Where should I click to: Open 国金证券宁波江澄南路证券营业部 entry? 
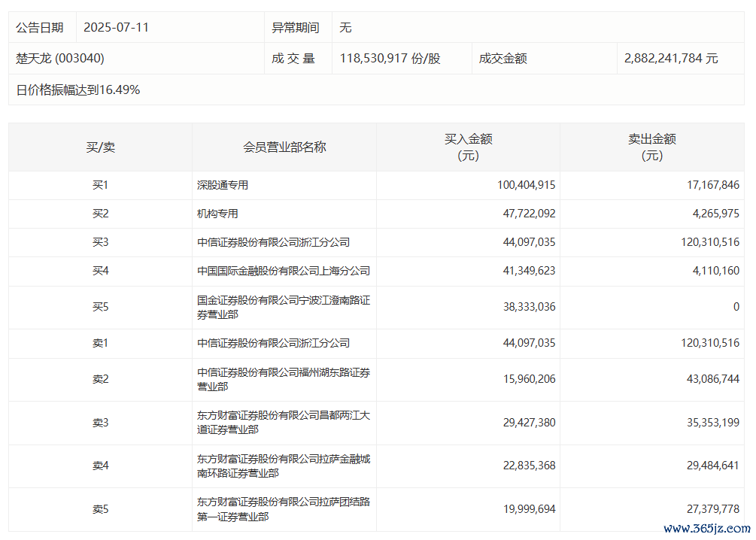coord(284,307)
